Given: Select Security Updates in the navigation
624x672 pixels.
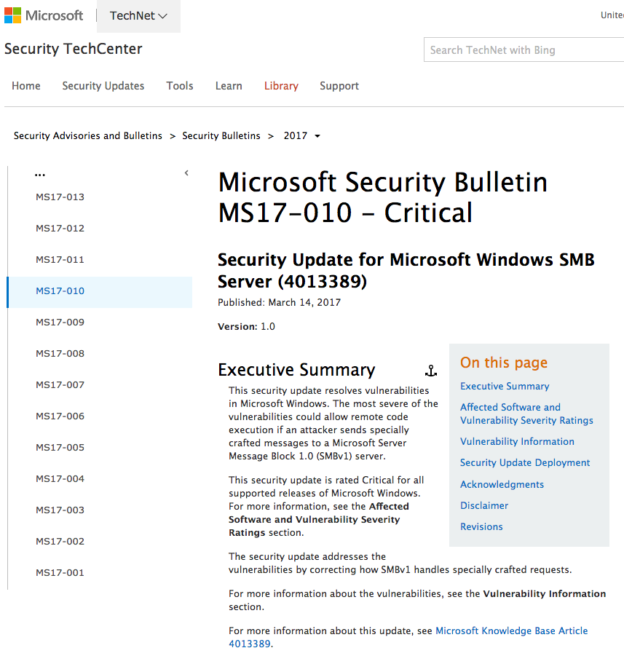Looking at the screenshot, I should (x=103, y=86).
